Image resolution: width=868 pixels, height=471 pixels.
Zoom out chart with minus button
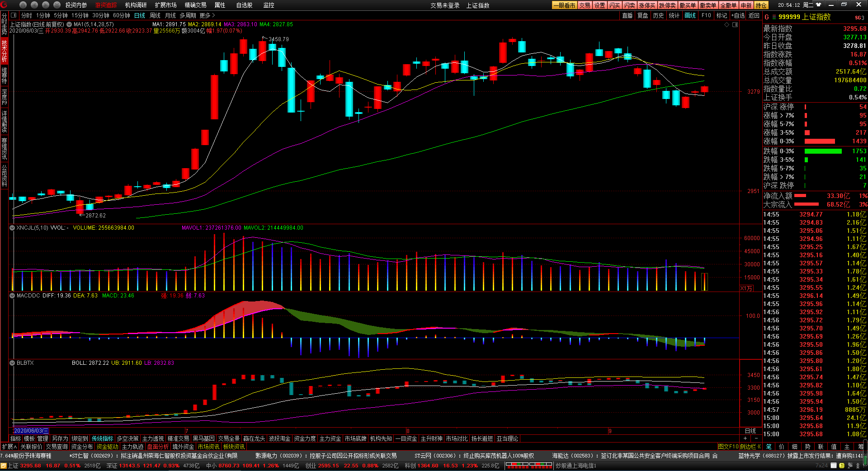(756, 438)
